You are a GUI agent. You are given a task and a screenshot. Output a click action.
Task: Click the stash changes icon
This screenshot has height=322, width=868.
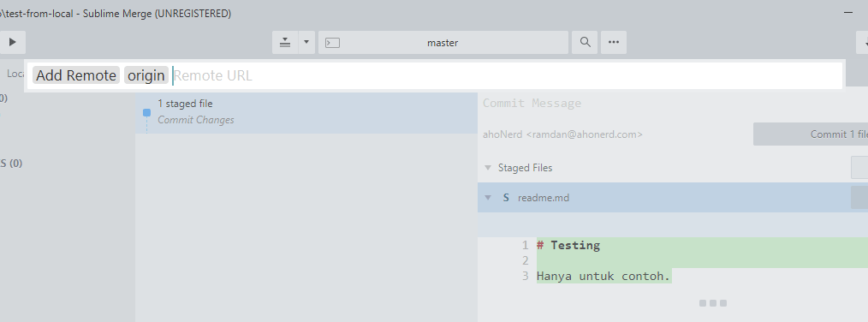pos(285,42)
